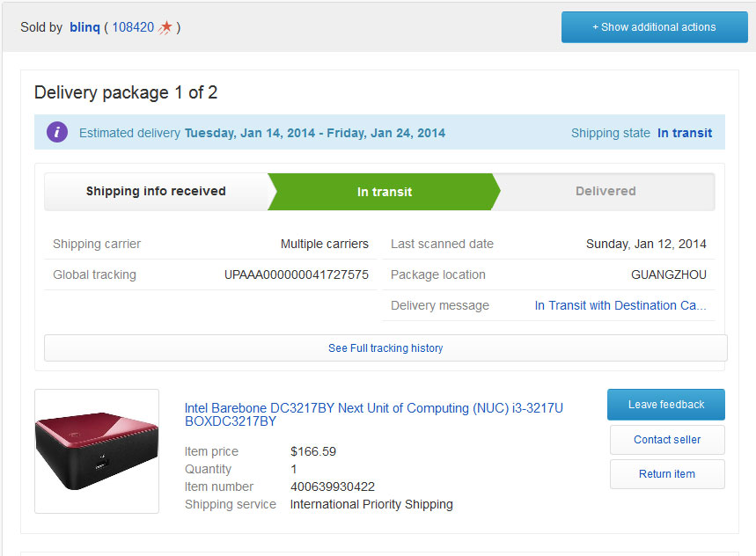
Task: Click the Intel NUC product thumbnail
Action: click(x=97, y=451)
